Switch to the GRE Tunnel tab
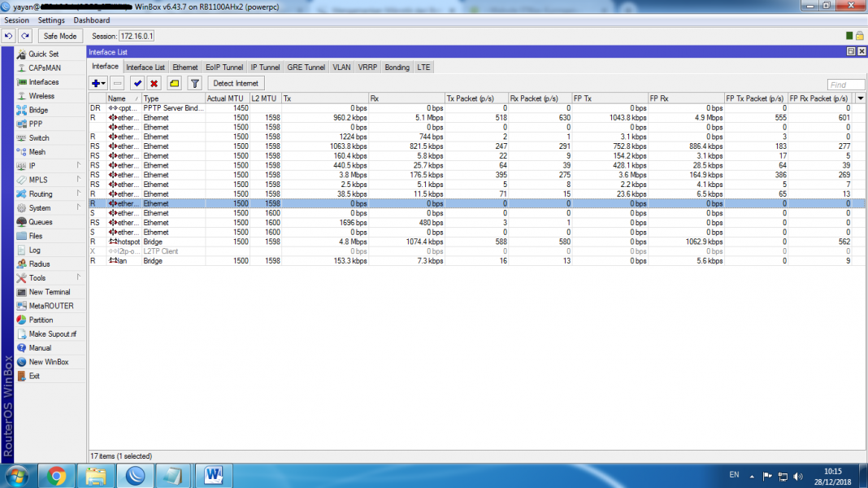The height and width of the screenshot is (488, 868). [x=306, y=67]
